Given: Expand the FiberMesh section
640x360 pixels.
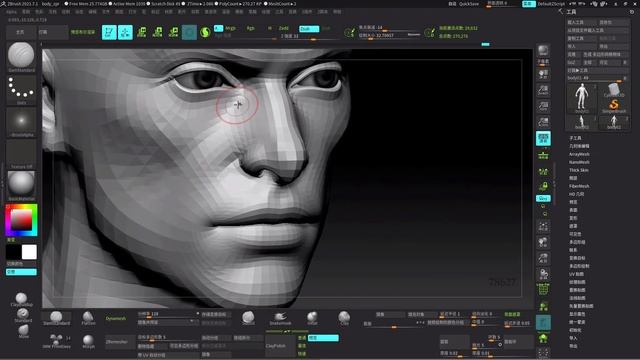Looking at the screenshot, I should (579, 186).
